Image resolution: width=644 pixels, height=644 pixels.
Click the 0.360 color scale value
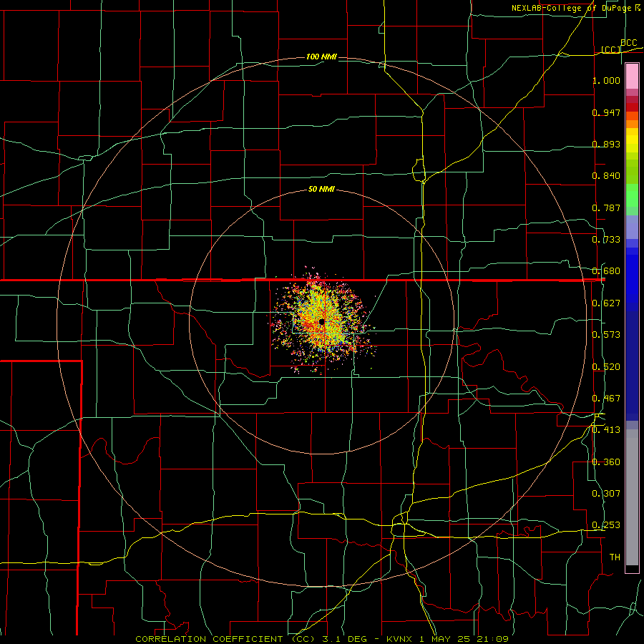pos(606,462)
